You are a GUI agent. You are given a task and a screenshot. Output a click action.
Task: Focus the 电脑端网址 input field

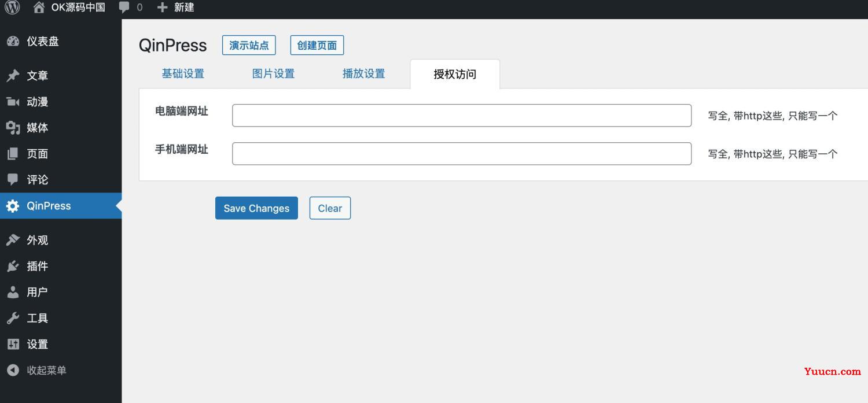tap(462, 116)
